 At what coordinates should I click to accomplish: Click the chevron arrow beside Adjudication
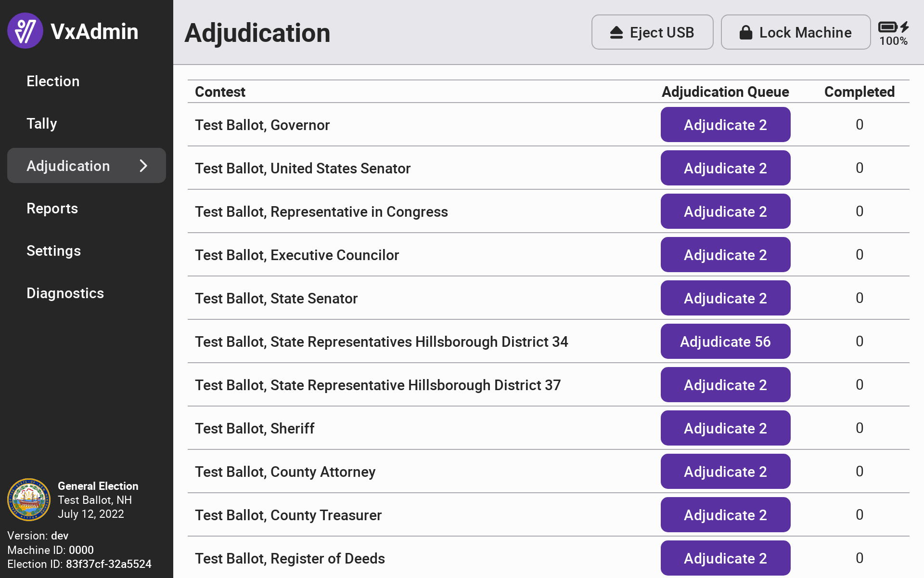click(x=143, y=166)
